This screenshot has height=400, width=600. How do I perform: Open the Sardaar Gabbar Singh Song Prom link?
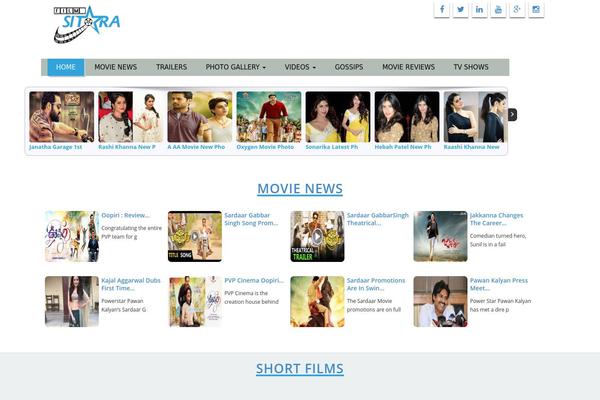coord(251,219)
